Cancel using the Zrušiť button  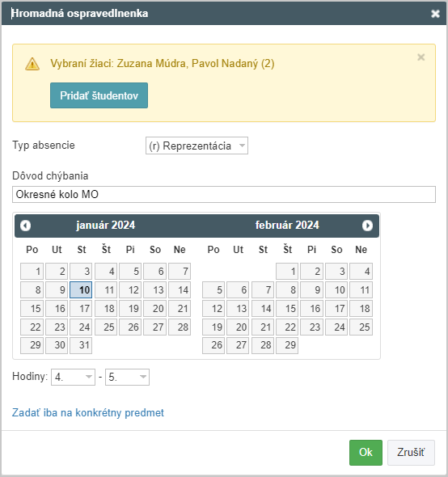(x=411, y=453)
